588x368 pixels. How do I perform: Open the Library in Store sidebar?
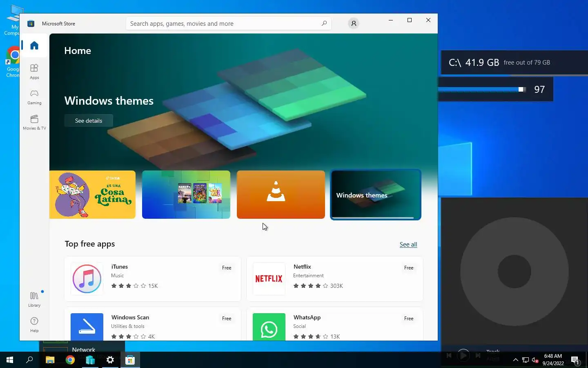click(34, 299)
